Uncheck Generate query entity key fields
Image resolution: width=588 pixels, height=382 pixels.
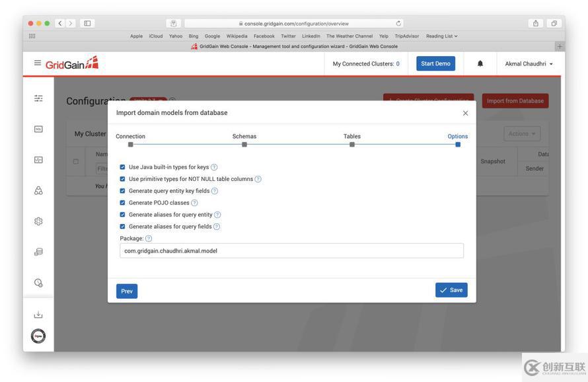[122, 191]
